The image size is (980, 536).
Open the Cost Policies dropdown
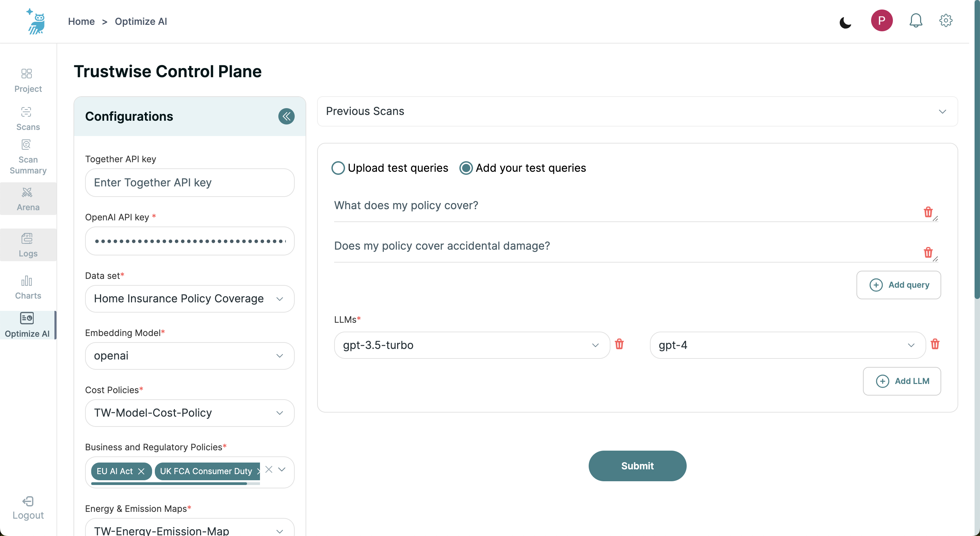click(x=190, y=413)
